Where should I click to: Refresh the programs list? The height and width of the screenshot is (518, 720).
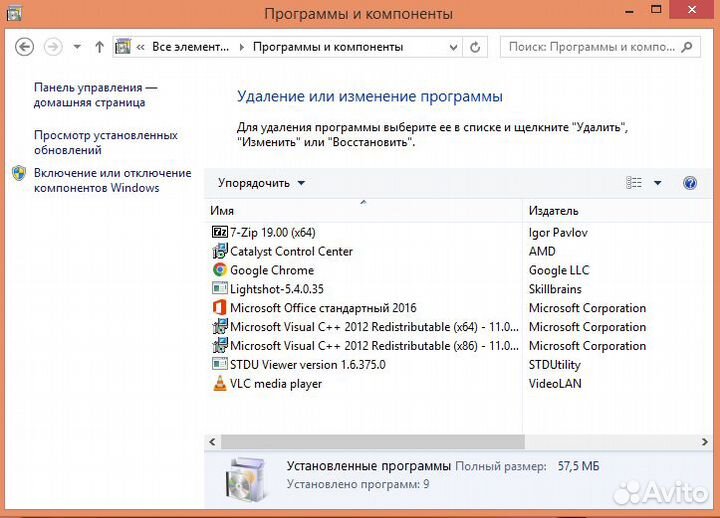[x=475, y=47]
